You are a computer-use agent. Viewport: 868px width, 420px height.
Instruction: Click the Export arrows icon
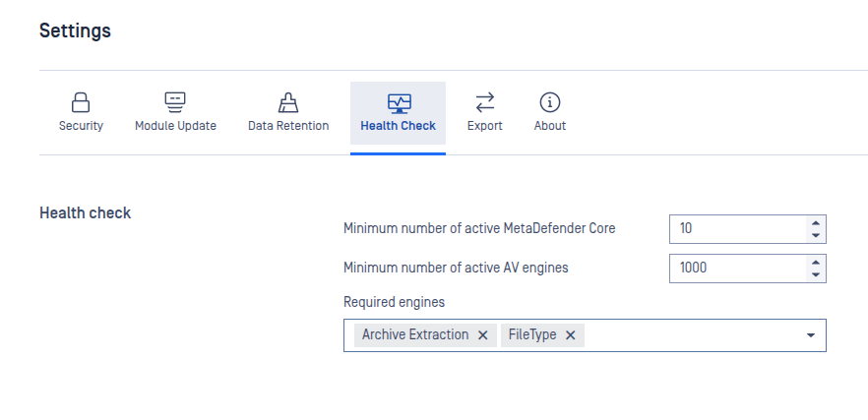click(x=484, y=102)
